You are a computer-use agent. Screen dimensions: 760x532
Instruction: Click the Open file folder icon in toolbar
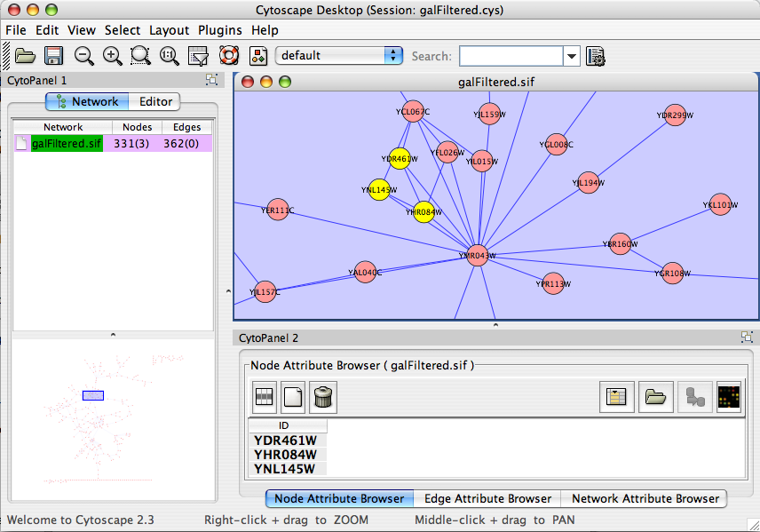click(x=25, y=56)
